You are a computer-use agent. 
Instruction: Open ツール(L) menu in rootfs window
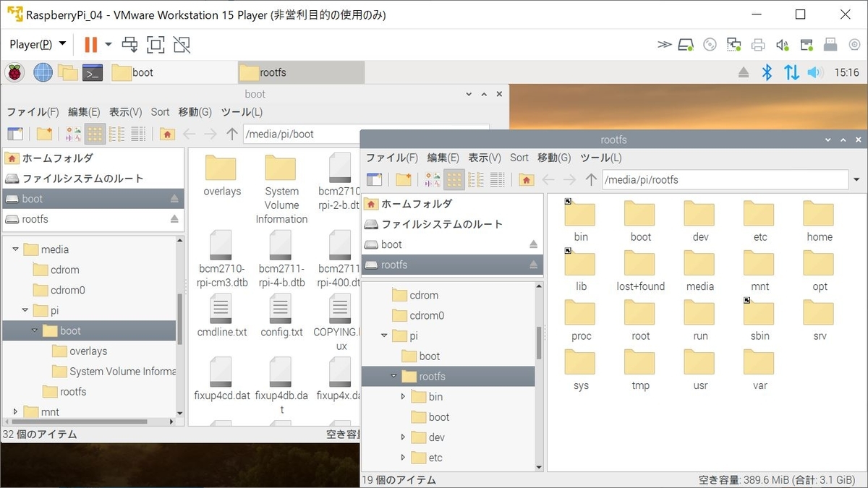click(x=600, y=158)
